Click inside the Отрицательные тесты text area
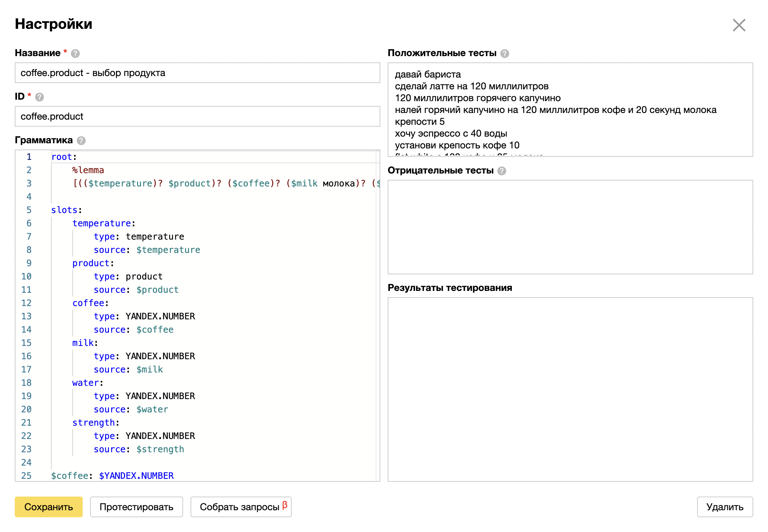 (x=570, y=227)
